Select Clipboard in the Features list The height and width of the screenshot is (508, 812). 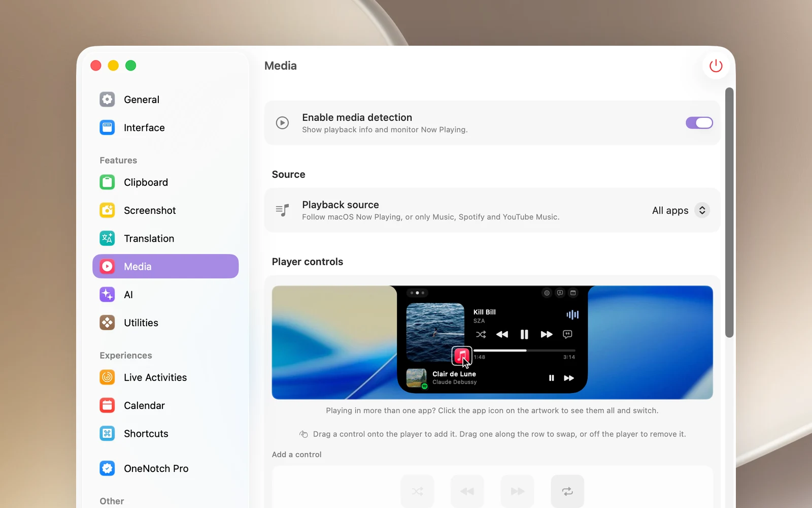(165, 182)
